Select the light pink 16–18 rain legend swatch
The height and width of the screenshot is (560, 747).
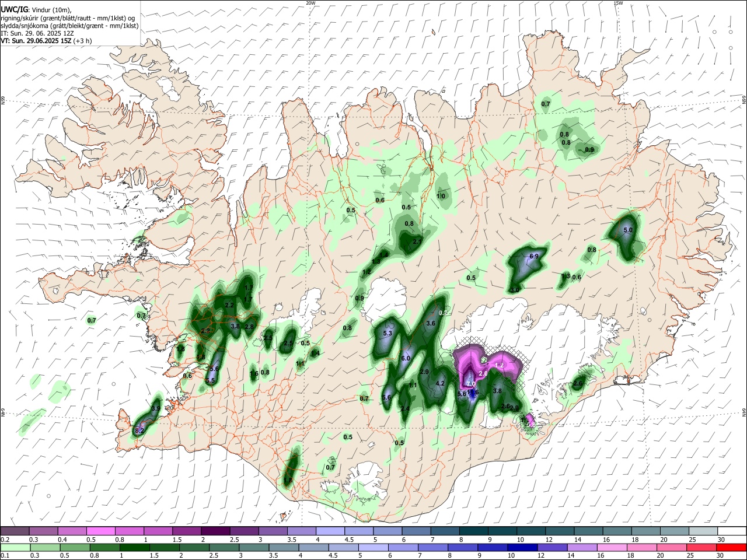coord(612,548)
